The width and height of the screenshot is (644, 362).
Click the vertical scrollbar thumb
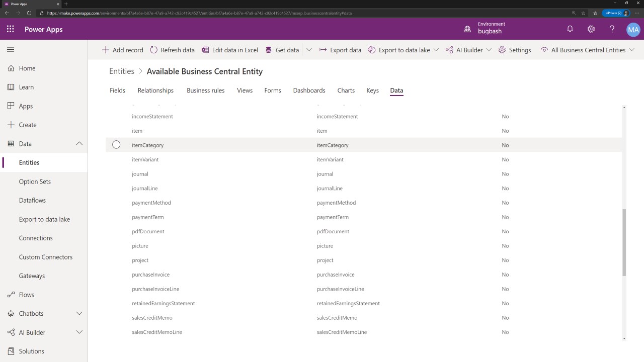[x=624, y=242]
